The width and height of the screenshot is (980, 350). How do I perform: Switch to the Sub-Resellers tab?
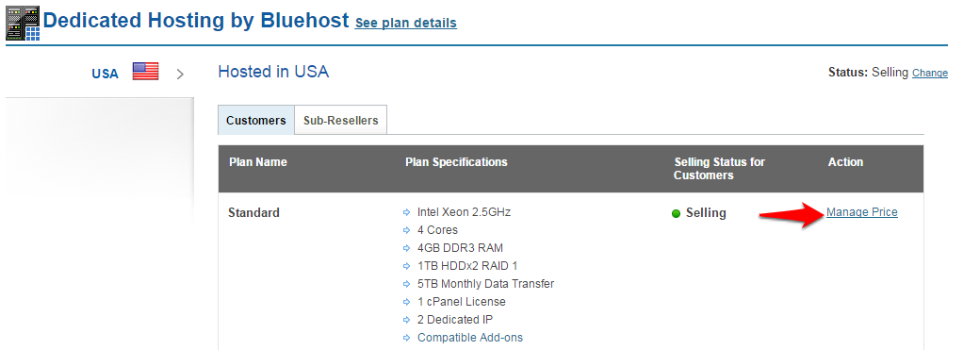[x=340, y=120]
